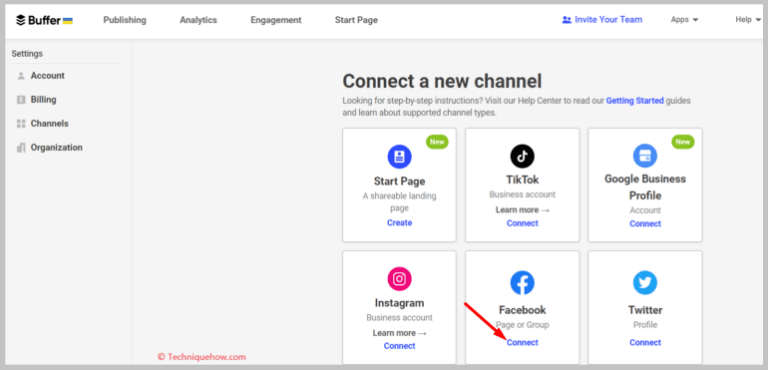Screen dimensions: 768x370
Task: Click Connect under Google Business Profile
Action: pyautogui.click(x=646, y=224)
